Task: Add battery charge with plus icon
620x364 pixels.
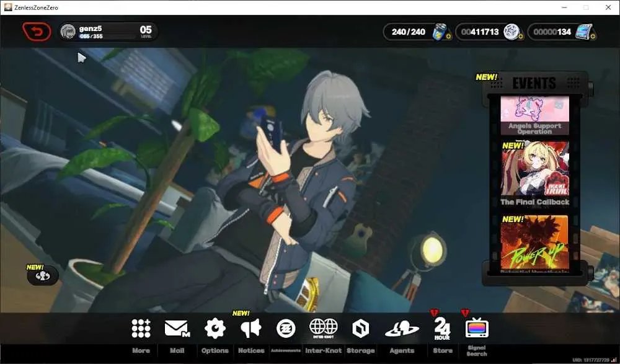Action: click(448, 37)
